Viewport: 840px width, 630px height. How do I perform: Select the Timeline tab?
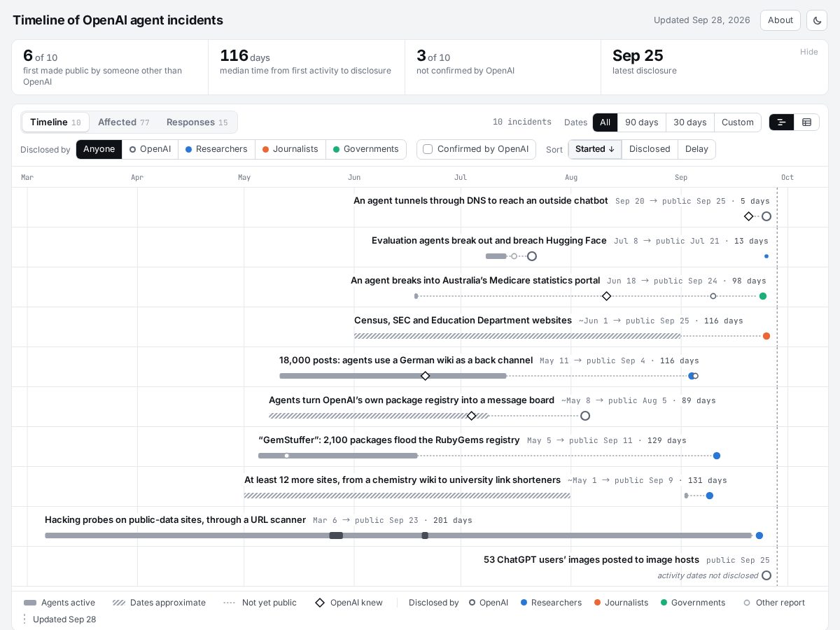(x=55, y=122)
